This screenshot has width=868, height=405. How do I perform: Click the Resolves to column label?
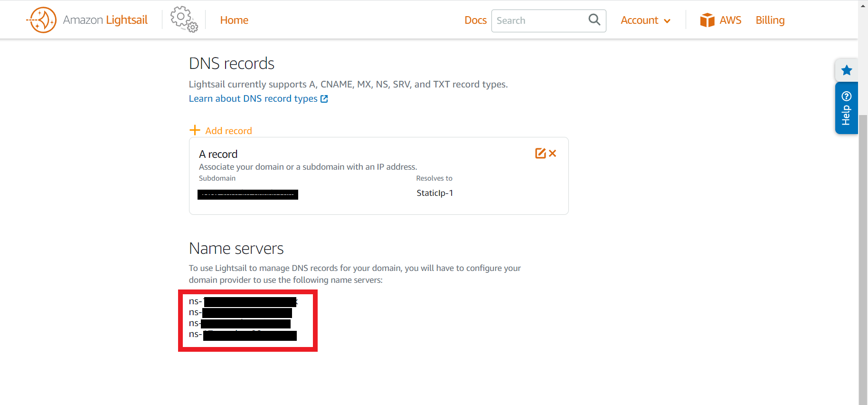pyautogui.click(x=434, y=178)
